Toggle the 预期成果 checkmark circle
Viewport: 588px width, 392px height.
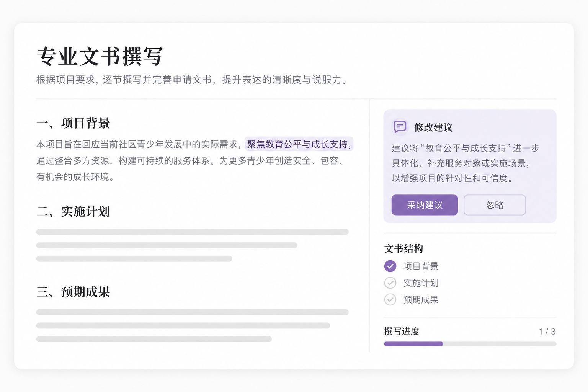coord(390,299)
